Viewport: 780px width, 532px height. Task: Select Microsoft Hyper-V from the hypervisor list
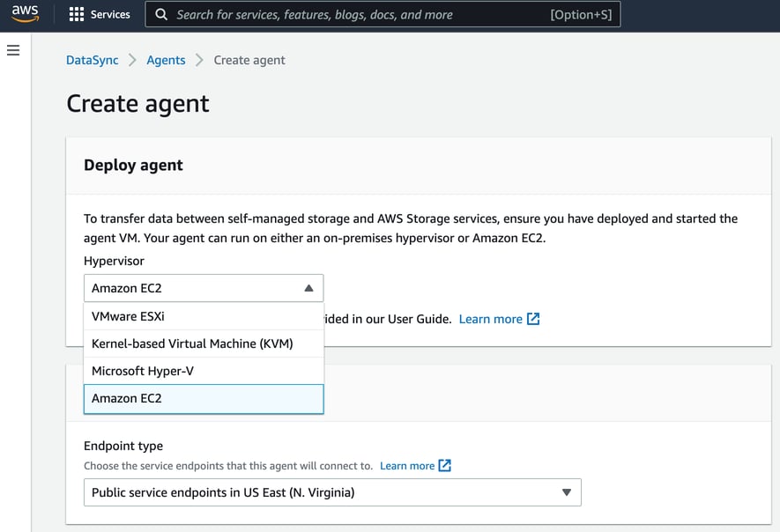tap(141, 371)
